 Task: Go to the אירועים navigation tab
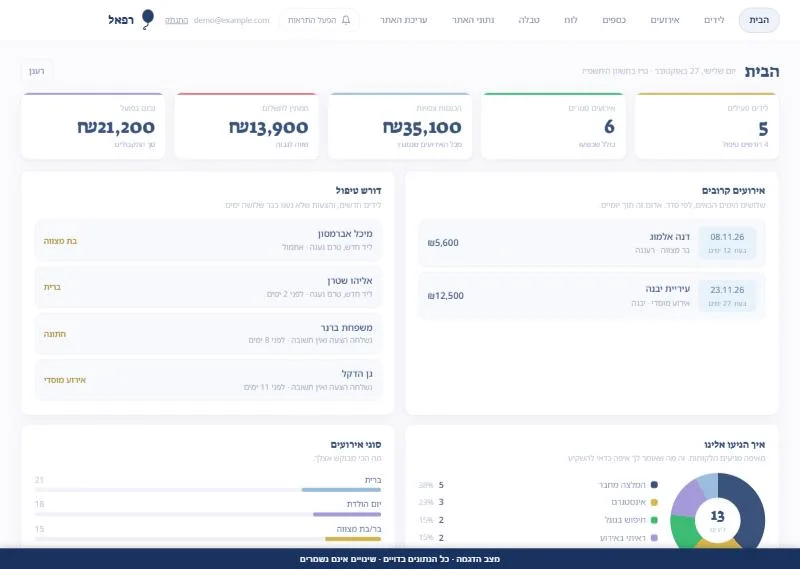pos(665,20)
